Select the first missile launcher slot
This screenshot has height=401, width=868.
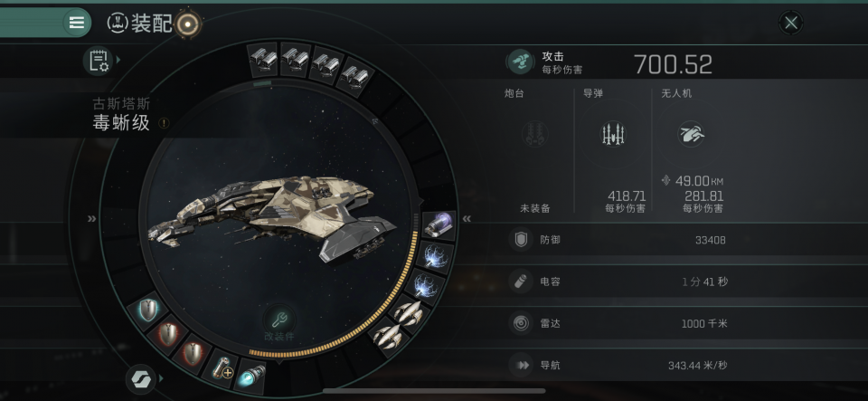coord(262,58)
